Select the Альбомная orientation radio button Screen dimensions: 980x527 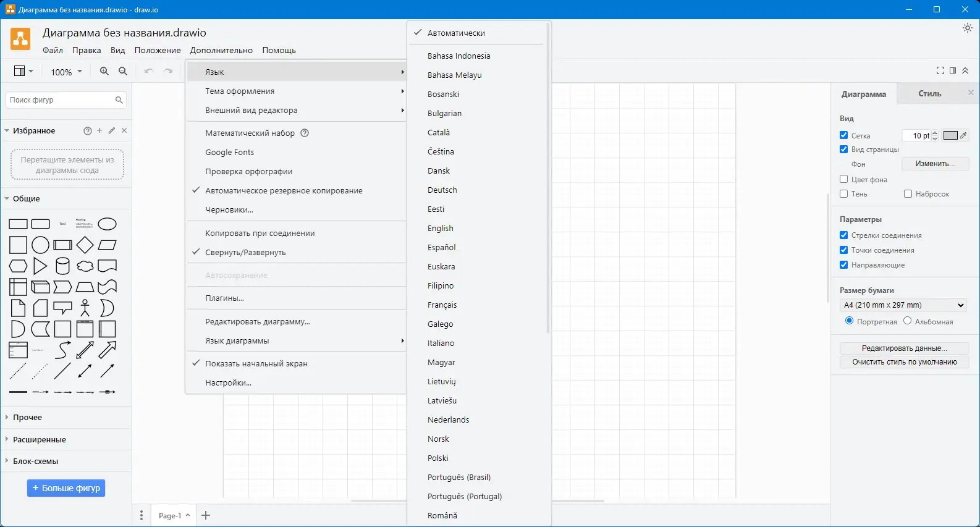(907, 321)
